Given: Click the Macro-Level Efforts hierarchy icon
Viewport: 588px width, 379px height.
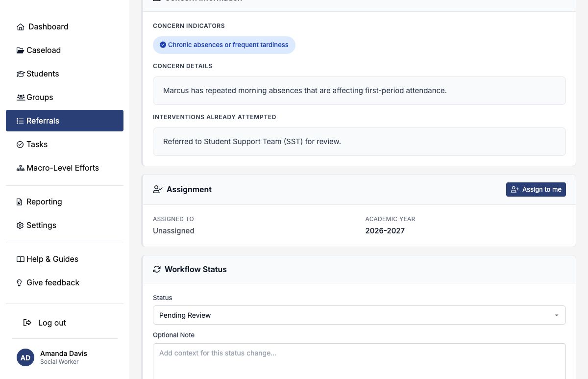Looking at the screenshot, I should (x=21, y=168).
